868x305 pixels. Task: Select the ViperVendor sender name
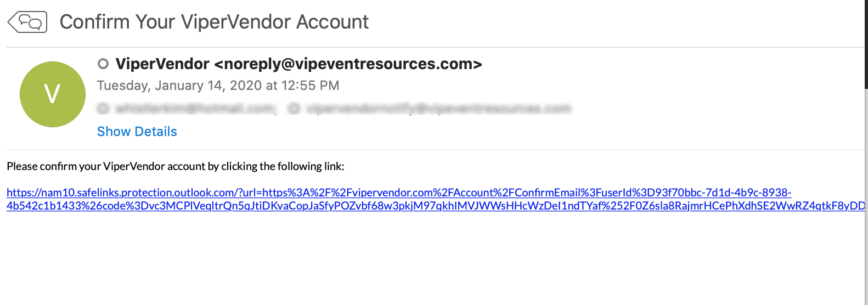pyautogui.click(x=162, y=64)
